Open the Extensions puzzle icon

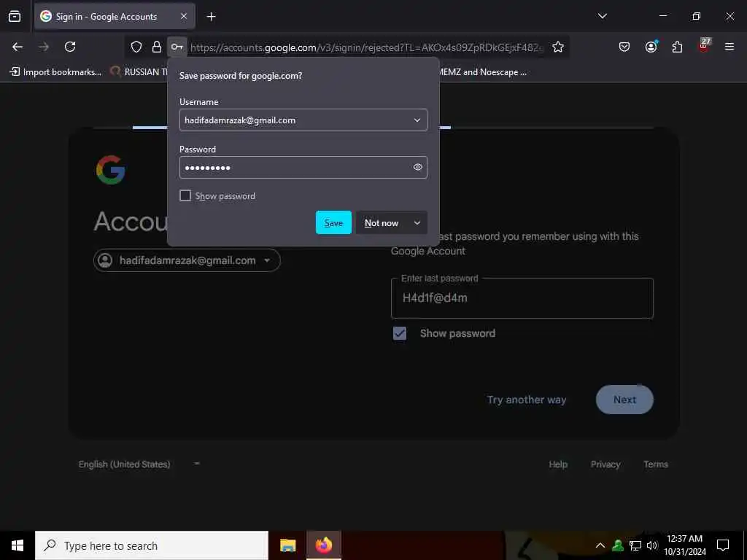pyautogui.click(x=677, y=47)
